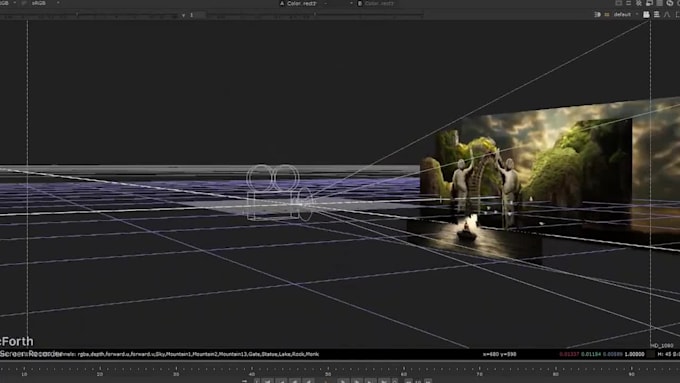680x383 pixels.
Task: Click the white filled icon right of 'default'
Action: [646, 14]
